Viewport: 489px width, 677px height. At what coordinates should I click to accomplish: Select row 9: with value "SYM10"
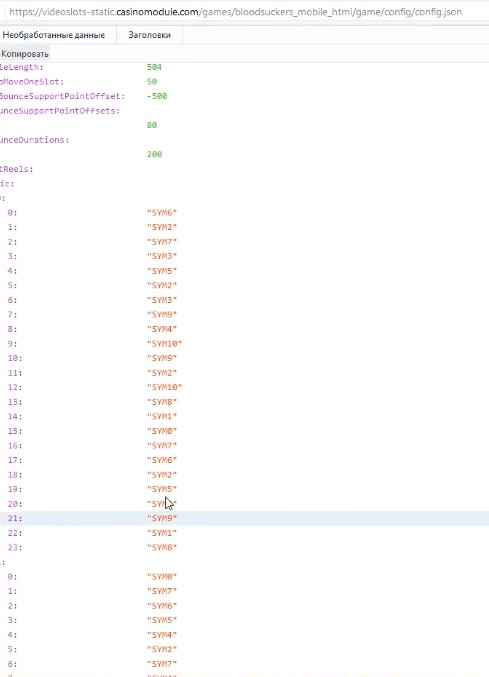click(244, 344)
